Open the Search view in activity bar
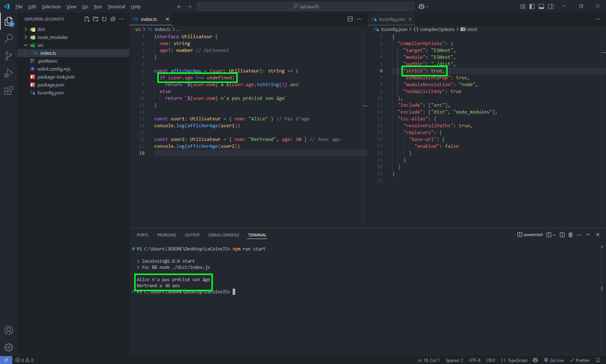Screen dimensions: 606x364 tap(9, 39)
